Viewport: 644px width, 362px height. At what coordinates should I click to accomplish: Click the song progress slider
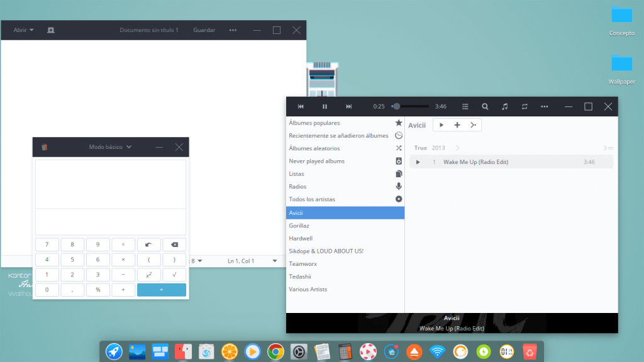coord(411,107)
